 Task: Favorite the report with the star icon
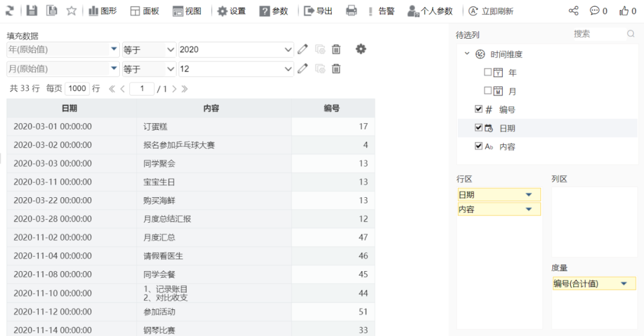tap(72, 11)
